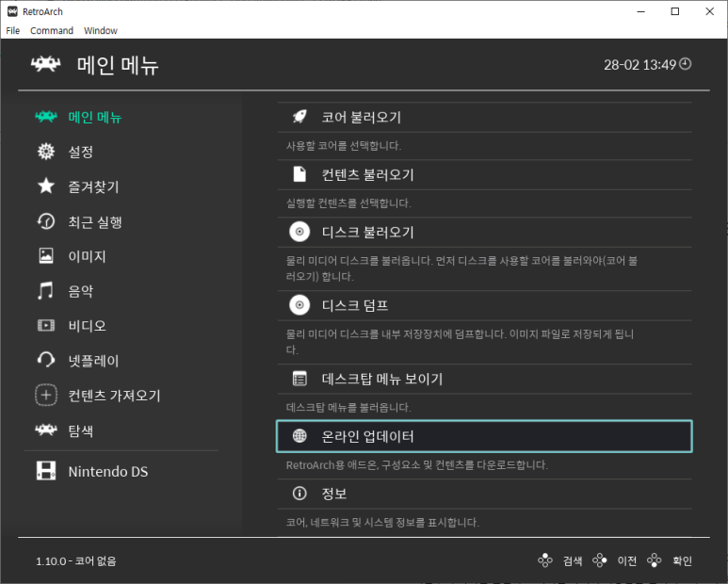The height and width of the screenshot is (584, 728).
Task: Click the '사용할 코어를 선택합니다.' description
Action: pyautogui.click(x=344, y=146)
